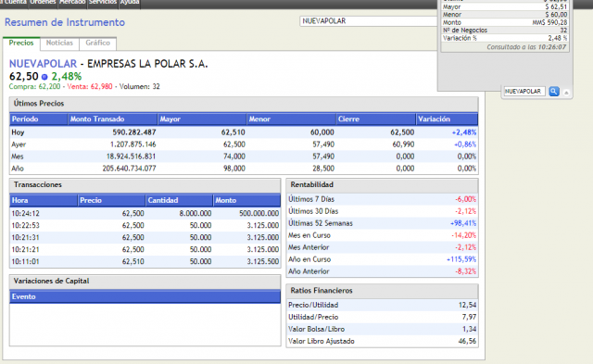Image resolution: width=593 pixels, height=364 pixels.
Task: Click the Precio column header
Action: point(111,200)
